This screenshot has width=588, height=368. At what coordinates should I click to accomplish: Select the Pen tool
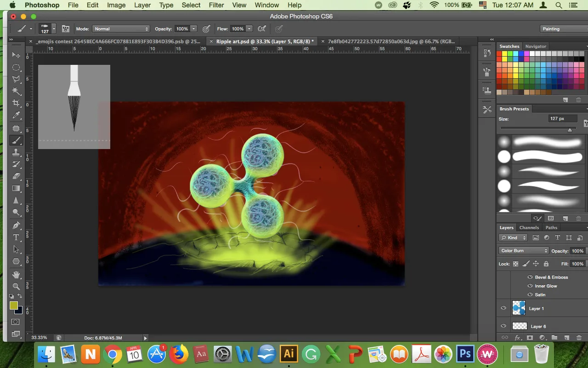[x=16, y=225]
